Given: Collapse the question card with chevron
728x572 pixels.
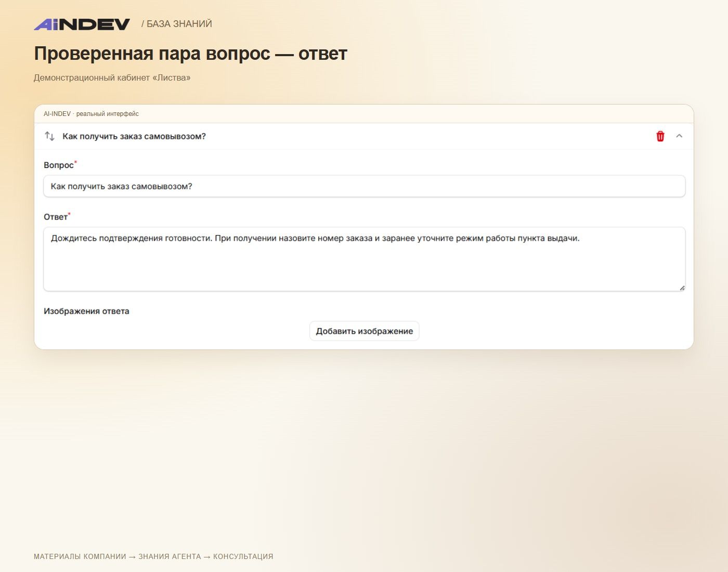Looking at the screenshot, I should click(x=679, y=136).
